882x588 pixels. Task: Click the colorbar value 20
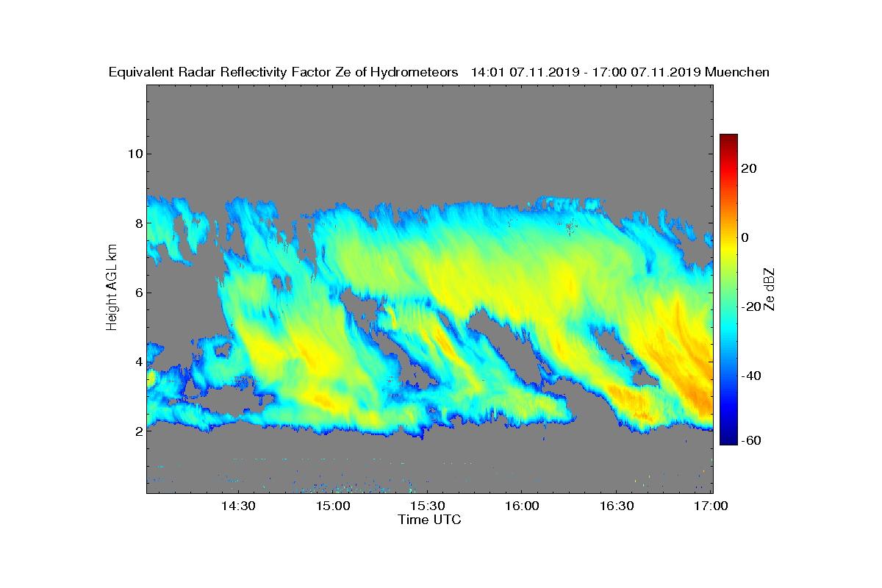[750, 168]
